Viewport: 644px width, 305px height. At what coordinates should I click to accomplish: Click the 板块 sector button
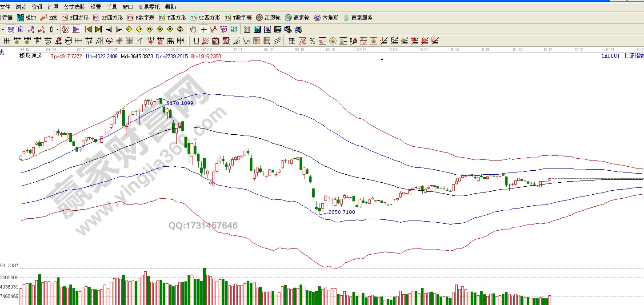[26, 18]
